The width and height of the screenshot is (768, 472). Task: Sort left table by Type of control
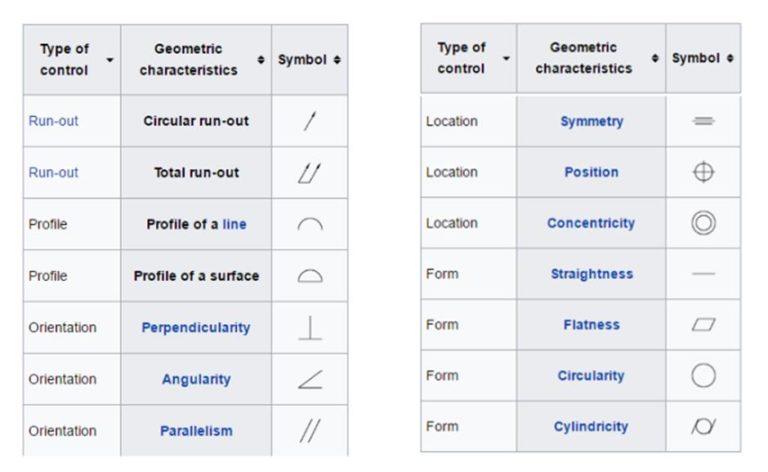pos(110,60)
